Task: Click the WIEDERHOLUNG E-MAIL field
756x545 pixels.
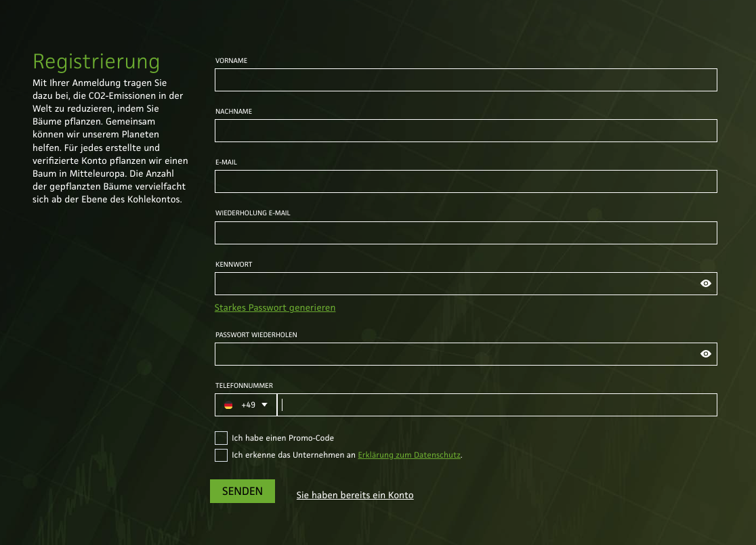Action: point(465,232)
